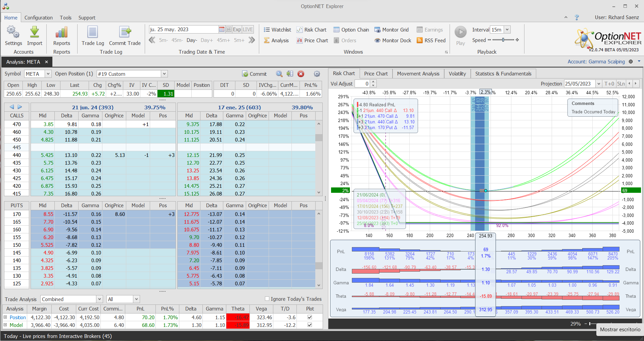The width and height of the screenshot is (644, 341).
Task: Click the add columns icon beside magnifier
Action: 290,74
